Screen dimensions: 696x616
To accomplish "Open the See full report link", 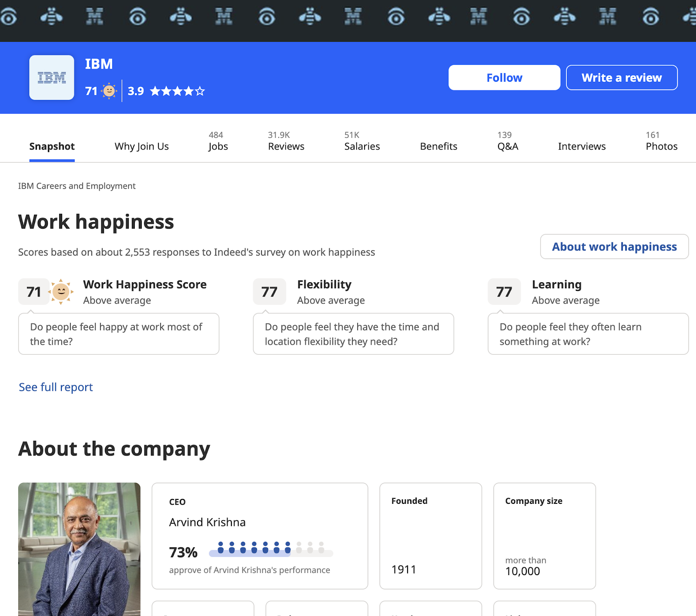I will tap(56, 387).
